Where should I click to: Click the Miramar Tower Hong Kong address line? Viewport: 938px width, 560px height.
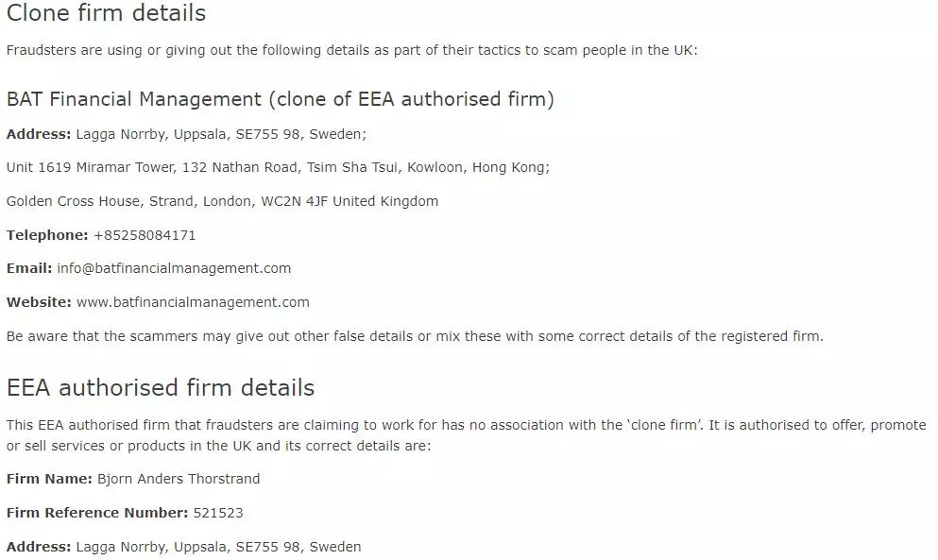[x=278, y=167]
